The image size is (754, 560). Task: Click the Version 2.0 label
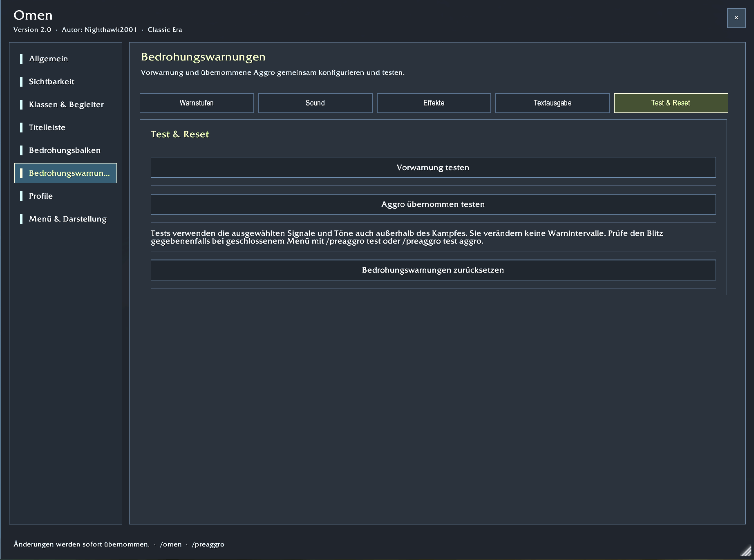click(x=32, y=30)
